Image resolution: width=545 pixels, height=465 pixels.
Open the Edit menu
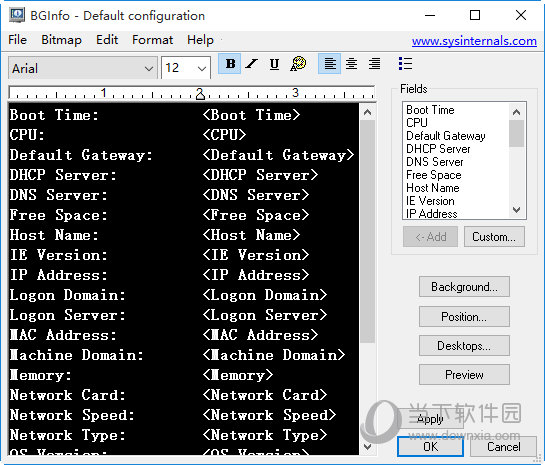(x=107, y=40)
